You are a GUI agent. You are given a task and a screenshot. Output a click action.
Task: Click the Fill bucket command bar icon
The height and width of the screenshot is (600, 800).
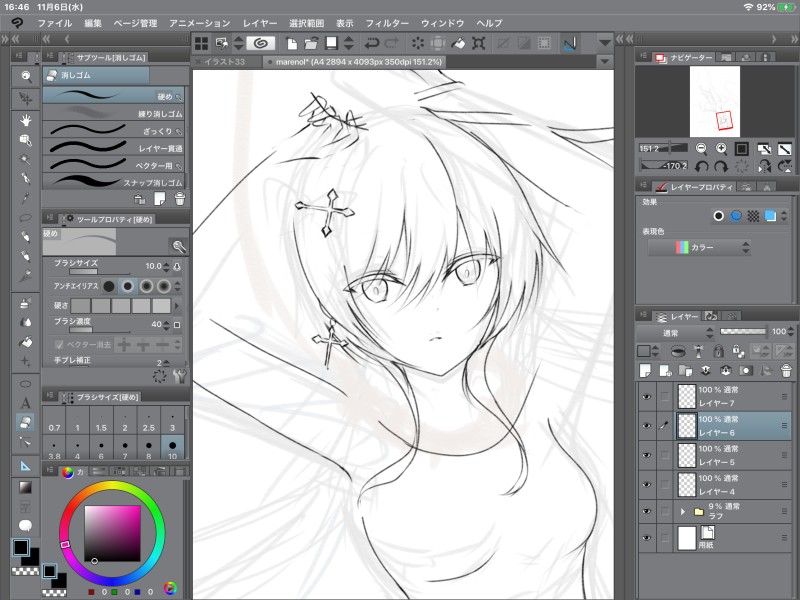(x=458, y=43)
